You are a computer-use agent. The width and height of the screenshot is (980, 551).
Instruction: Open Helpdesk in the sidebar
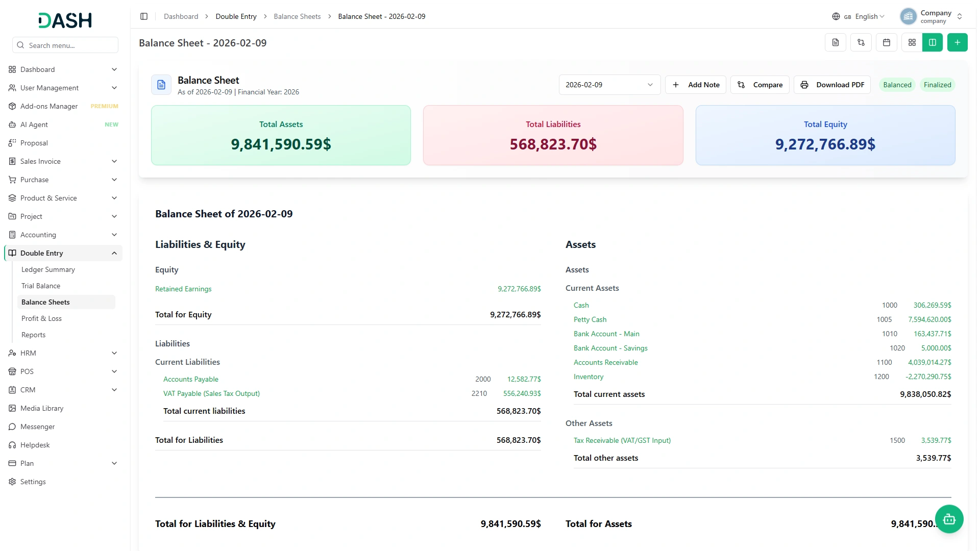[x=63, y=445]
